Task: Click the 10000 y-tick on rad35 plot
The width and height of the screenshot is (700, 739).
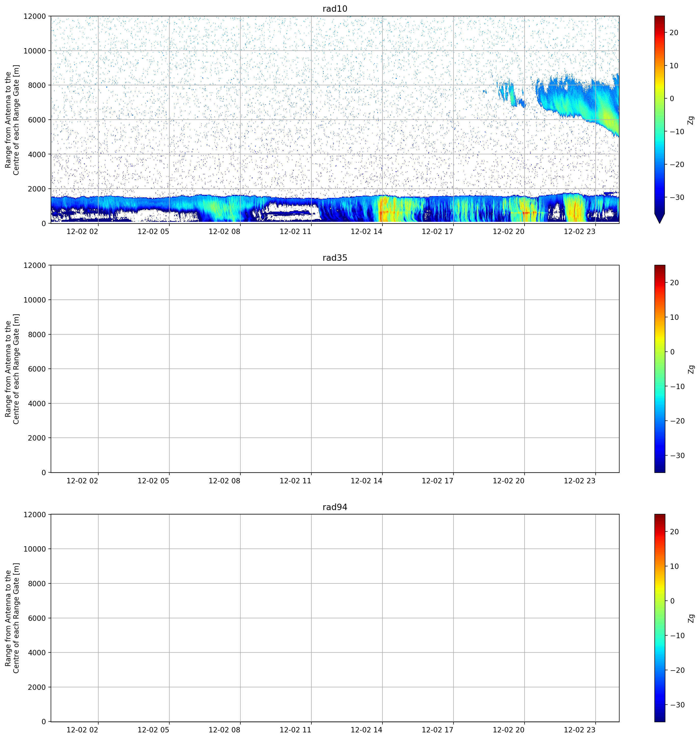Action: click(35, 300)
